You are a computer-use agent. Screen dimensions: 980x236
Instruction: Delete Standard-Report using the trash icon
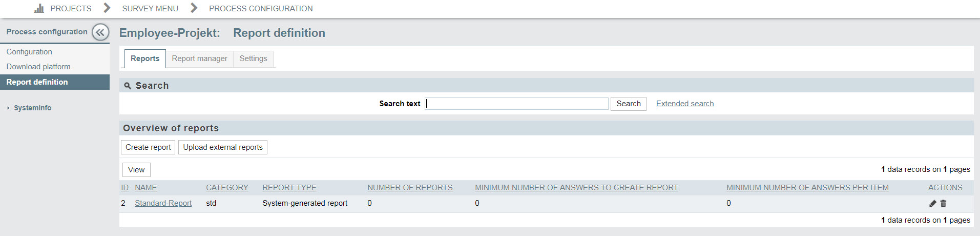coord(943,204)
